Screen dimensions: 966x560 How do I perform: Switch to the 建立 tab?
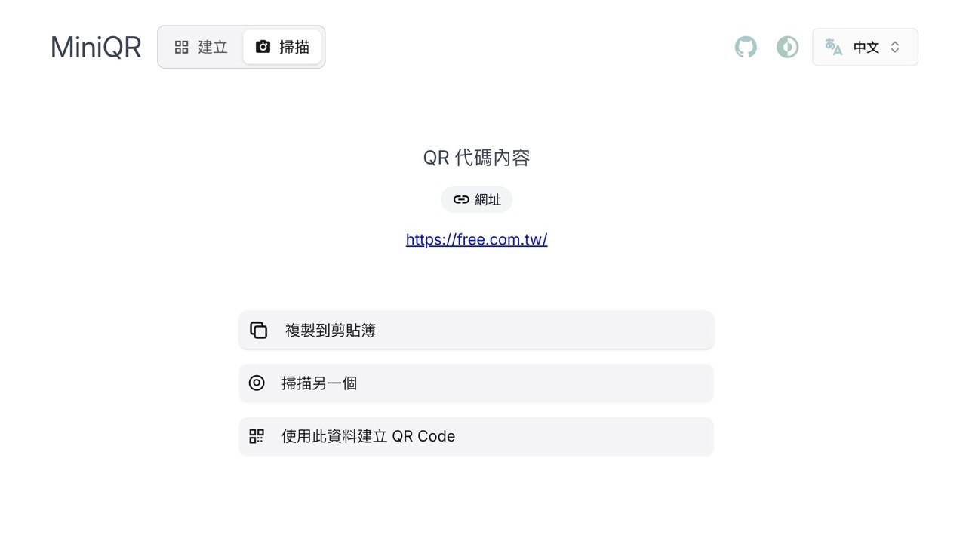pos(201,47)
